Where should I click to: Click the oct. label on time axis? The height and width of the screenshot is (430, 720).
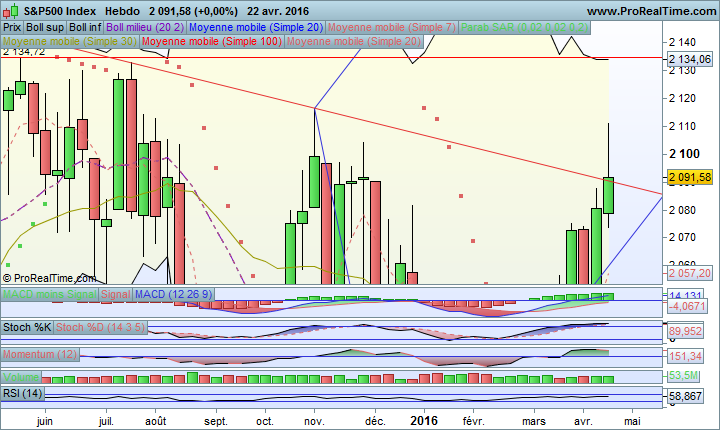click(265, 421)
